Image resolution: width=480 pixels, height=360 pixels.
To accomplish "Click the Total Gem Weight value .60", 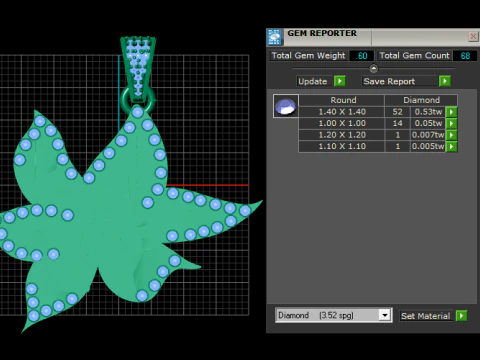I will (x=362, y=56).
